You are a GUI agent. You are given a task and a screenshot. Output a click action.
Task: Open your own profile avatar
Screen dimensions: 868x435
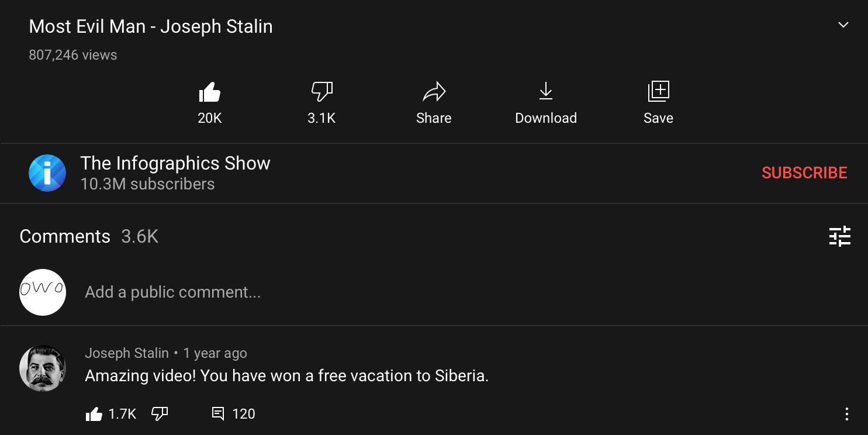tap(43, 292)
